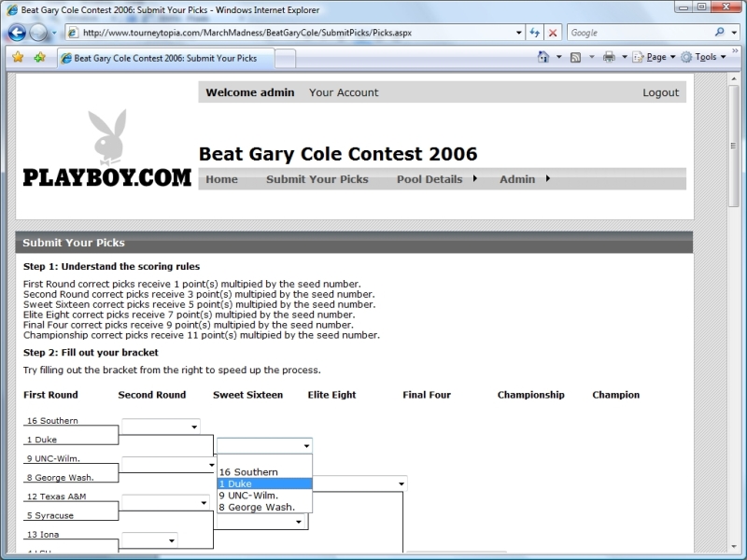
Task: Click the Refresh icon beside address bar
Action: (x=534, y=33)
